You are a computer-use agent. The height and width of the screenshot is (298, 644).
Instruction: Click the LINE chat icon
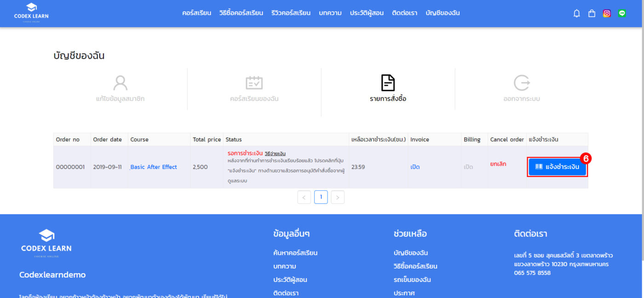point(622,13)
